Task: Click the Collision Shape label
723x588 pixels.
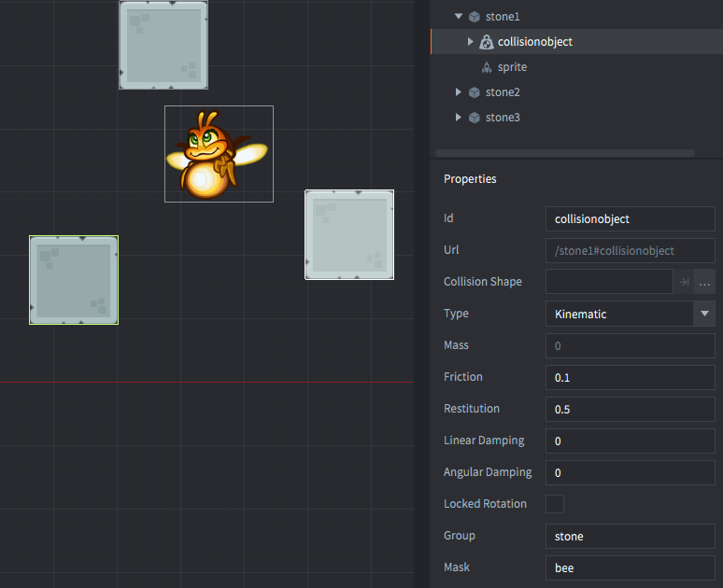Action: 483,282
